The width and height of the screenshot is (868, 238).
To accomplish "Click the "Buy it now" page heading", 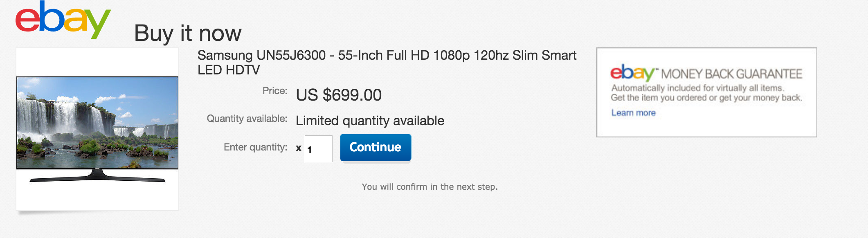I will 188,33.
